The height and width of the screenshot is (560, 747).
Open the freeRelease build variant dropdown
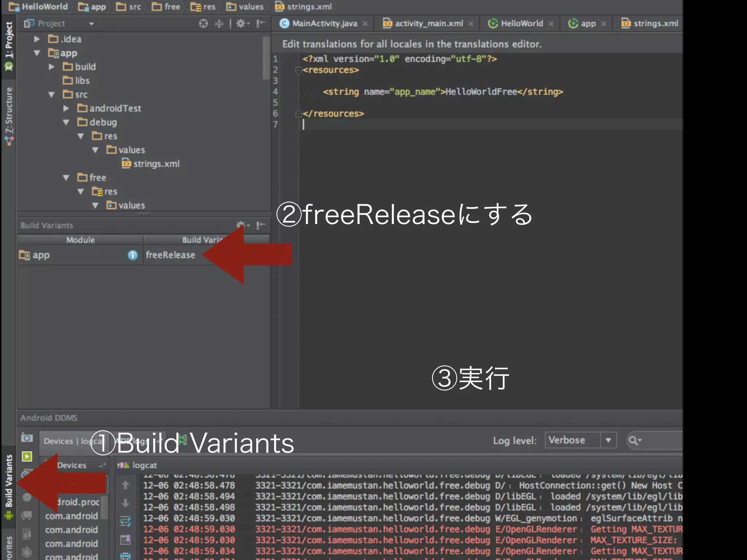206,255
